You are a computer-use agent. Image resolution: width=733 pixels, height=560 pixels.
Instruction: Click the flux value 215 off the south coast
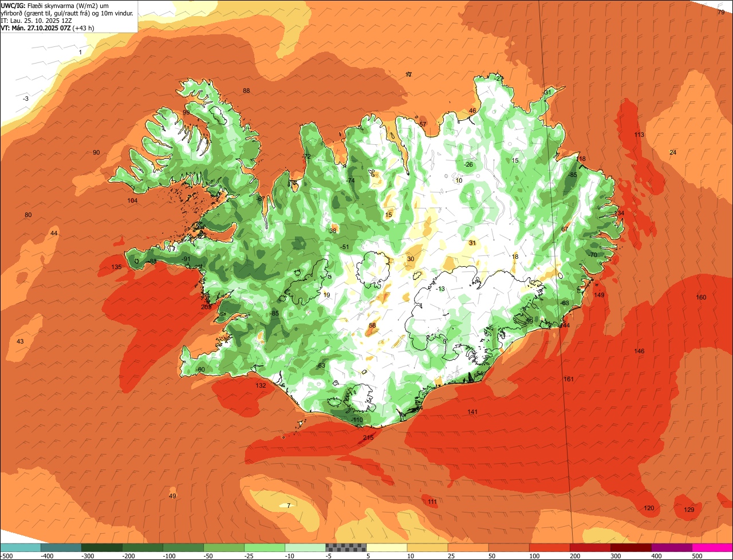pyautogui.click(x=368, y=438)
